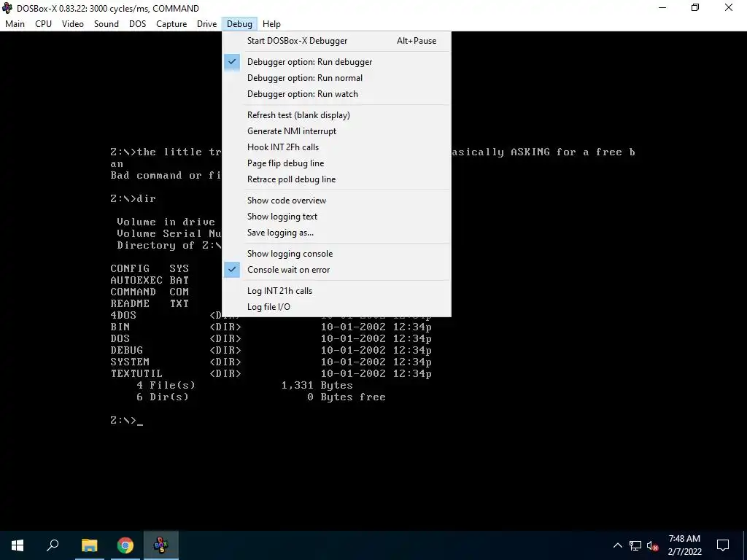Click the AUTOEXEC BAT line
747x560 pixels.
[150, 281]
